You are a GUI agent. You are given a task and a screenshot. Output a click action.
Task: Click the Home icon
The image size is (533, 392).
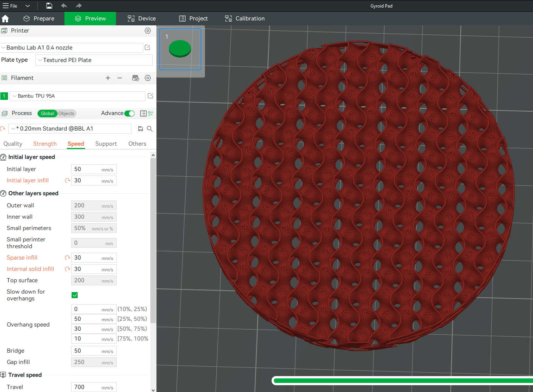(5, 19)
